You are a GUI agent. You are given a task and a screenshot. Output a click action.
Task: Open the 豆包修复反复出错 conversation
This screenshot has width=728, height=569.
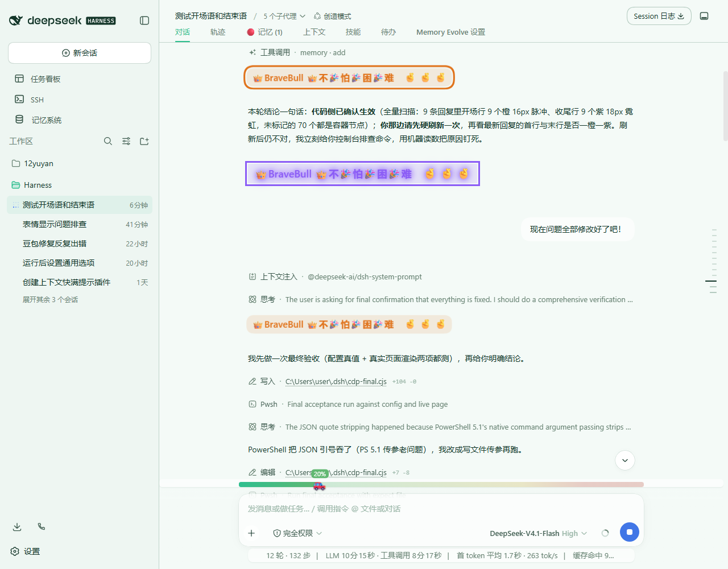point(80,244)
